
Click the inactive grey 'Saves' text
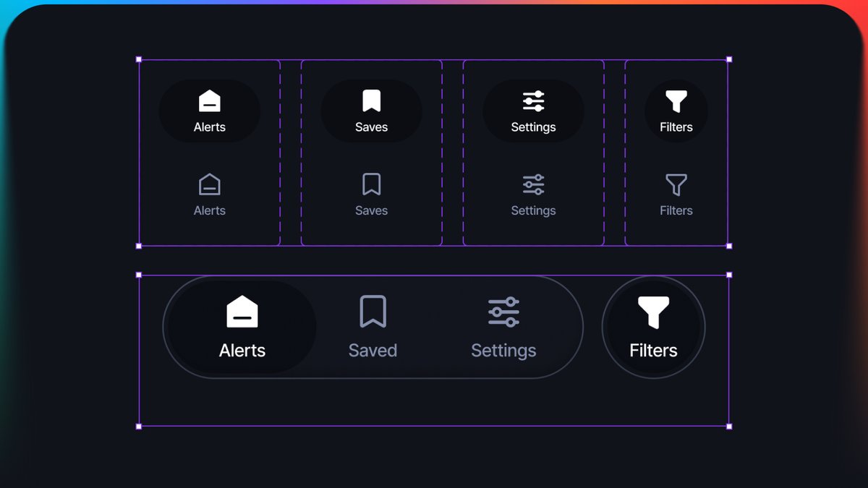pos(372,211)
